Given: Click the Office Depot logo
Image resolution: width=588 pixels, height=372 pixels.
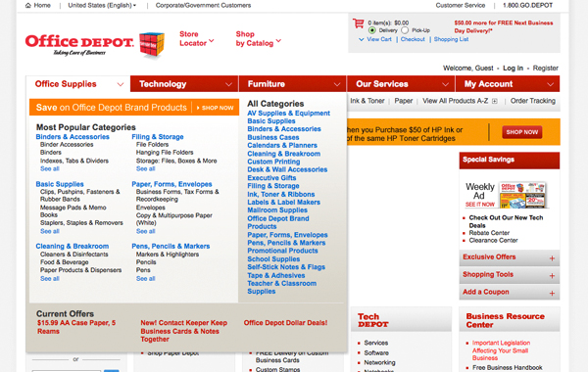Looking at the screenshot, I should [x=79, y=45].
